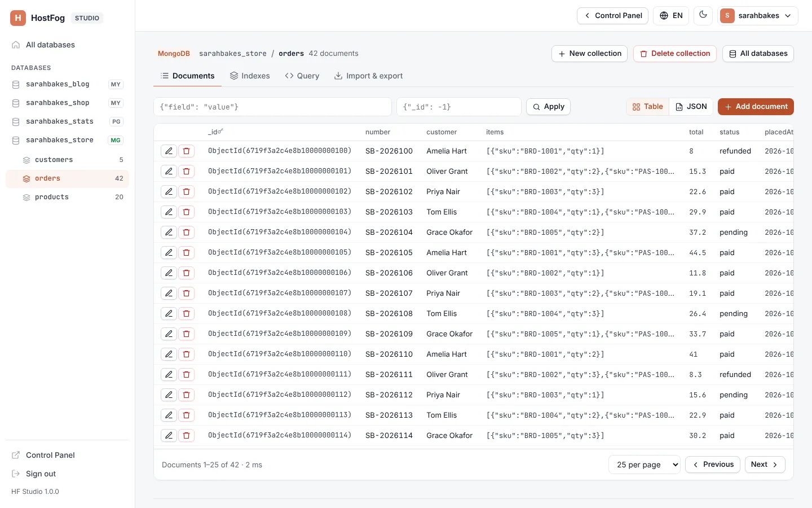This screenshot has width=812, height=508.
Task: Sign out from the sidebar
Action: coord(67,474)
